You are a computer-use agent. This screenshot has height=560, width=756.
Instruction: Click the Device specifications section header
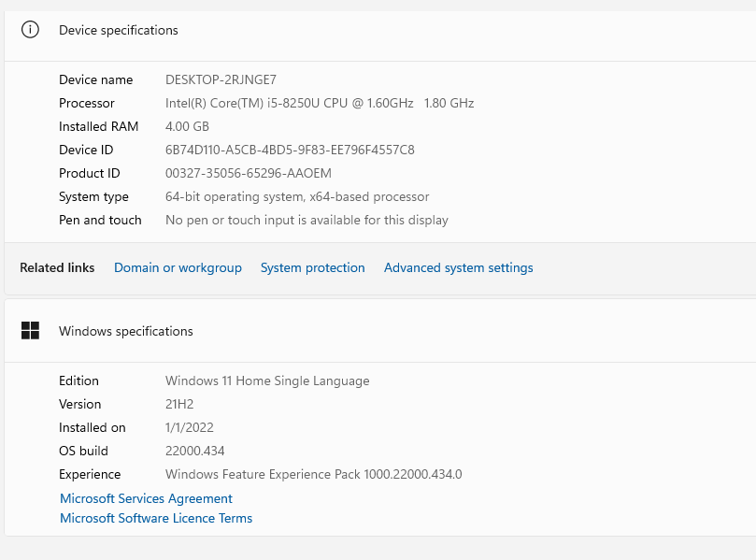coord(118,30)
